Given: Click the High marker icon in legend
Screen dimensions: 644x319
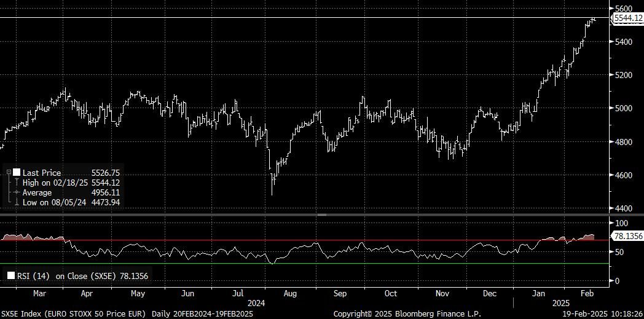Looking at the screenshot, I should pos(17,183).
